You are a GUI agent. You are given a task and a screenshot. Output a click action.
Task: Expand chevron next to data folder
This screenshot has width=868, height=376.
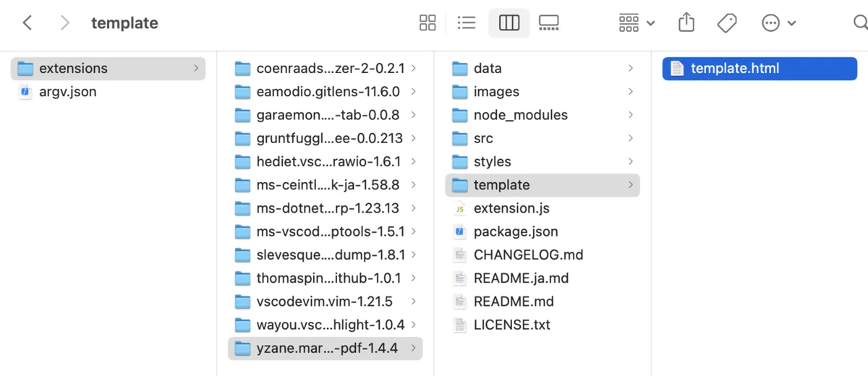coord(630,69)
